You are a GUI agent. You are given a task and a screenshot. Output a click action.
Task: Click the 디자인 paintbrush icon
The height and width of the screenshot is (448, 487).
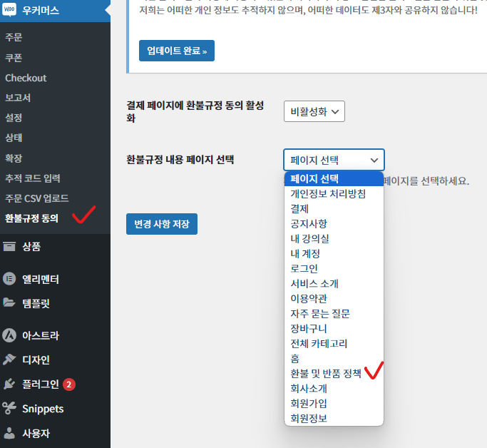9,360
